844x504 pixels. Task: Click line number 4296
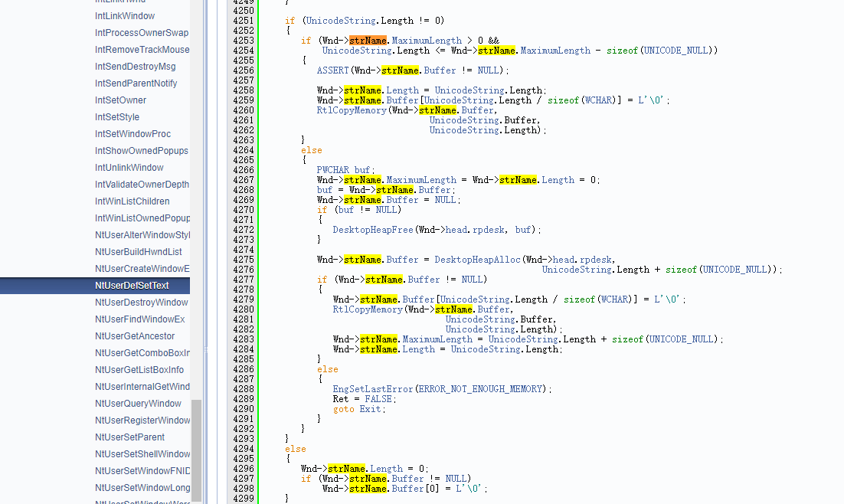(244, 469)
